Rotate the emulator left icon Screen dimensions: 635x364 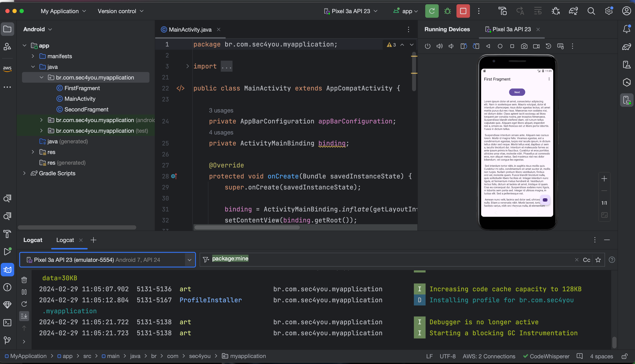[464, 46]
